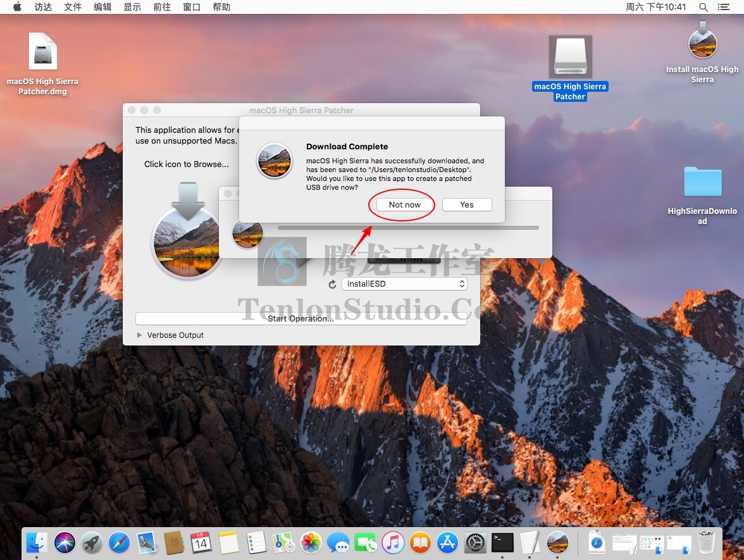
Task: Click the first minimized window thumbnail in Dock
Action: 624,544
